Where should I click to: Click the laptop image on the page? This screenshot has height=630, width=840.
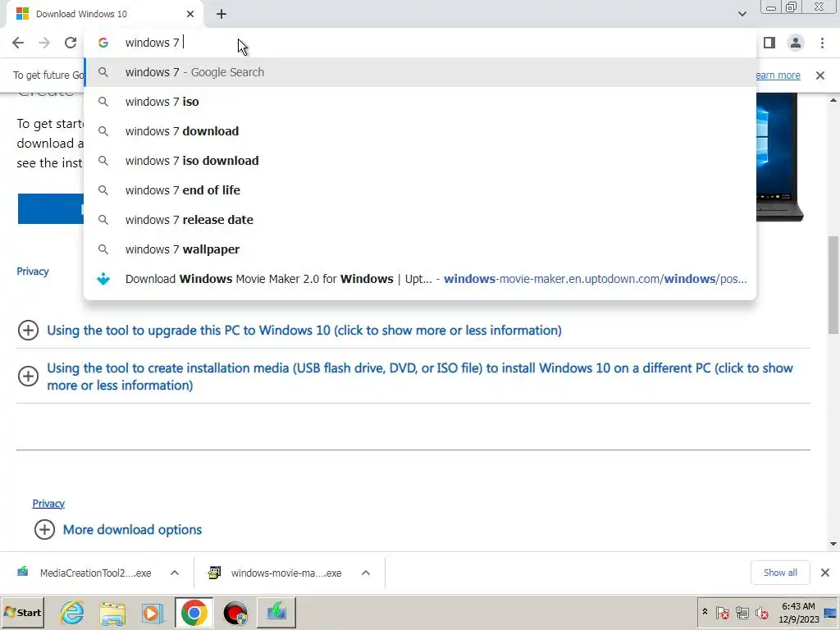[x=779, y=157]
